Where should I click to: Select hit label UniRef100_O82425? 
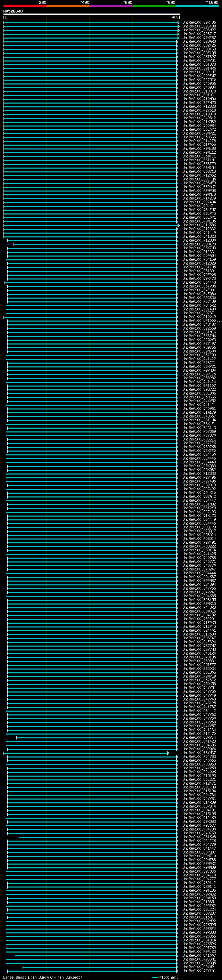pyautogui.click(x=199, y=45)
